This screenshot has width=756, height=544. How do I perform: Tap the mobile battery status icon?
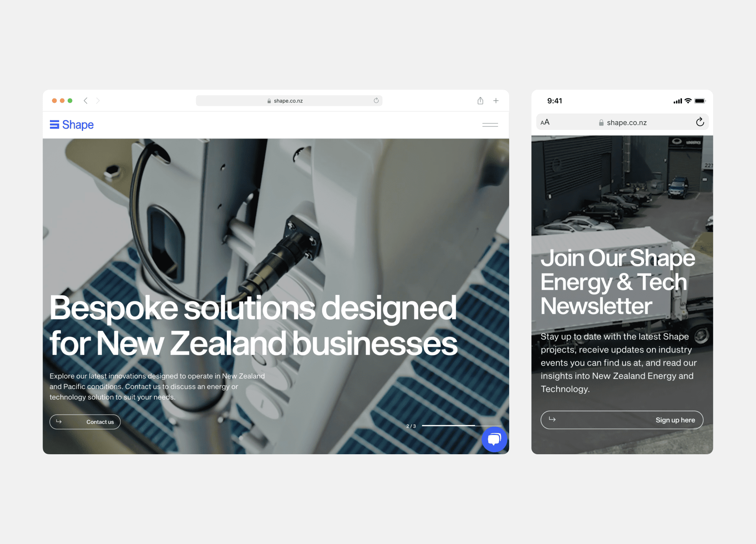(700, 101)
